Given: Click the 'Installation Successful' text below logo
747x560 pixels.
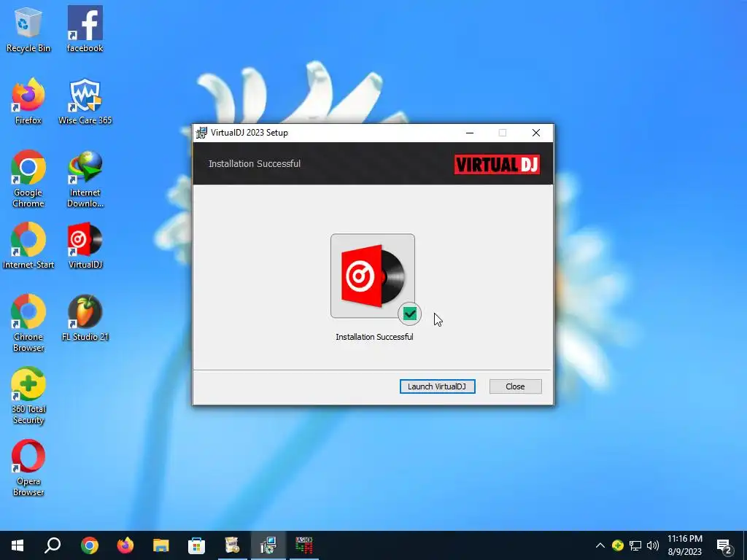Looking at the screenshot, I should pyautogui.click(x=374, y=337).
